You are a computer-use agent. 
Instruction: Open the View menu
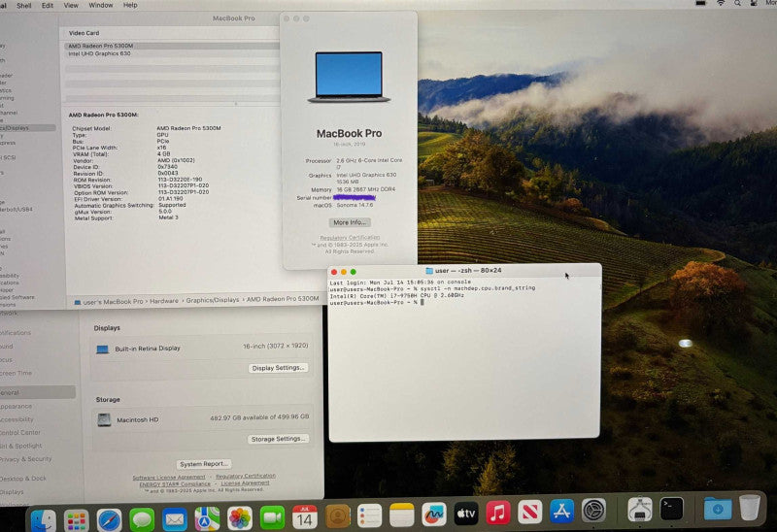click(71, 5)
